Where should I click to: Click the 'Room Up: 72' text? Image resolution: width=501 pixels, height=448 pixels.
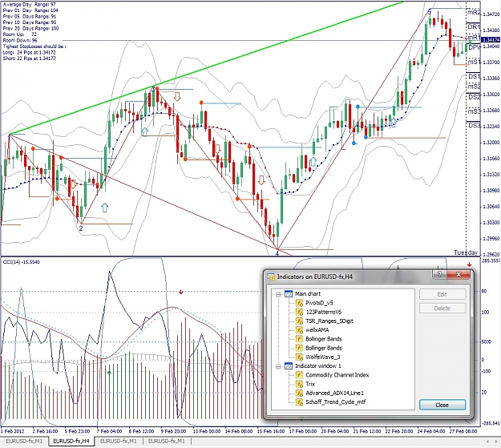[20, 34]
